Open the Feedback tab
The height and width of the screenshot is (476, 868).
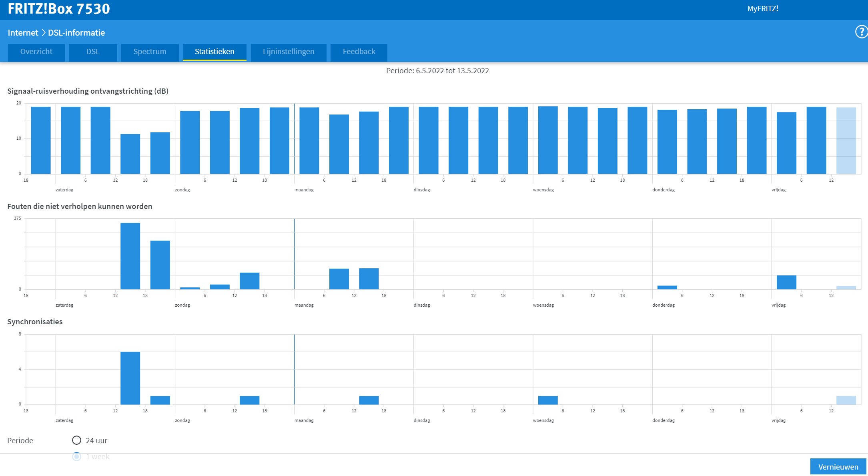(359, 52)
